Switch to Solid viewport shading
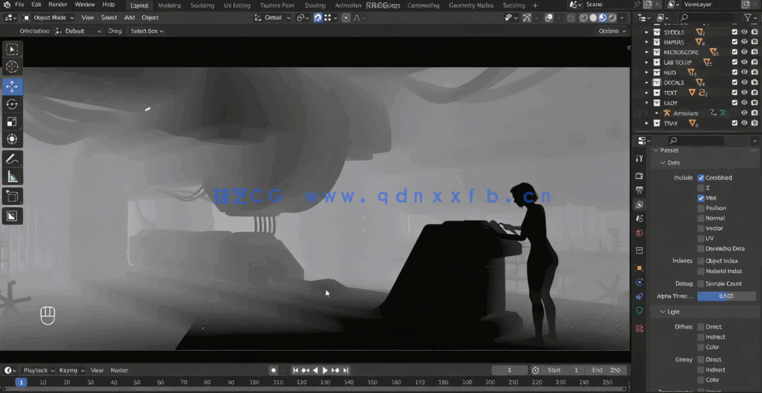The width and height of the screenshot is (762, 393). 593,18
